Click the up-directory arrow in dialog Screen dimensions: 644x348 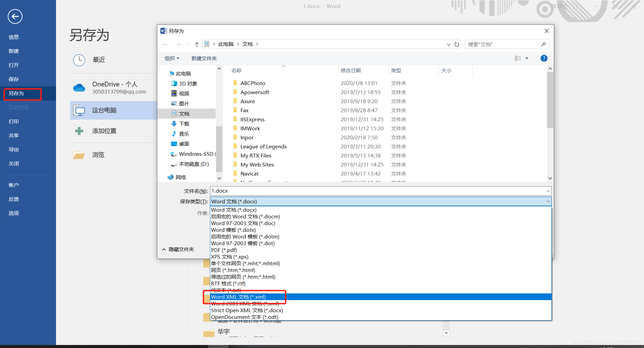(x=197, y=44)
